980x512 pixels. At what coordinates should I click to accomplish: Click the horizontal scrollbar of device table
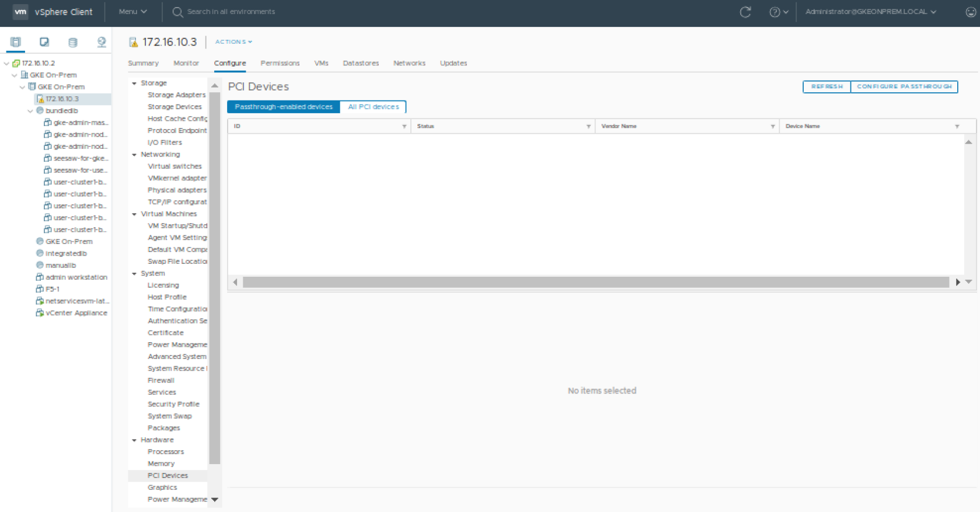595,283
